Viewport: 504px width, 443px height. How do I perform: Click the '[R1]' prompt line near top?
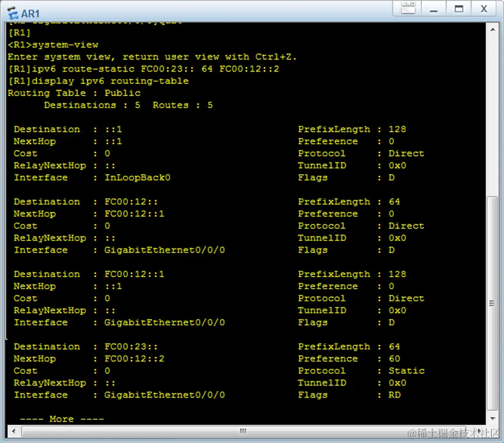pos(19,33)
